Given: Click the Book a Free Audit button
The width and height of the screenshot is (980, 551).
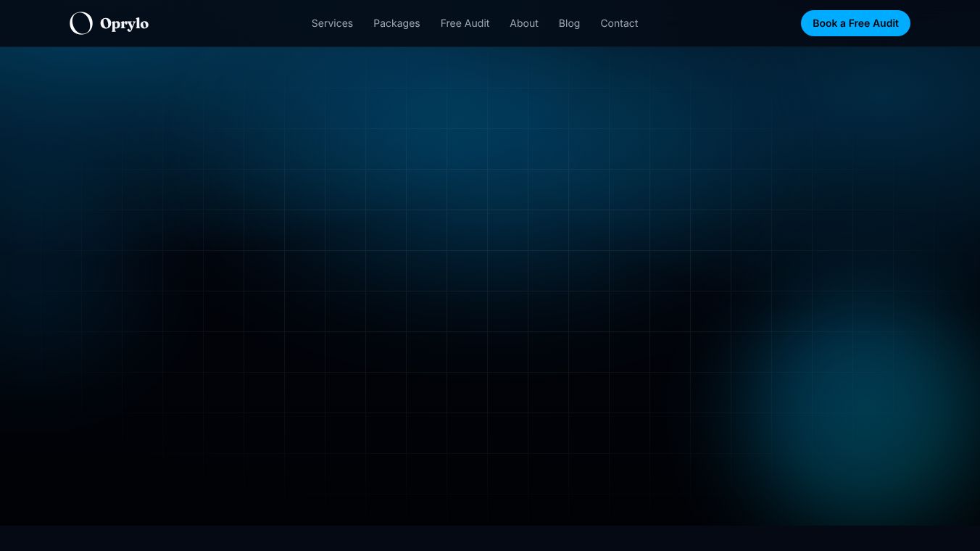Looking at the screenshot, I should coord(855,23).
